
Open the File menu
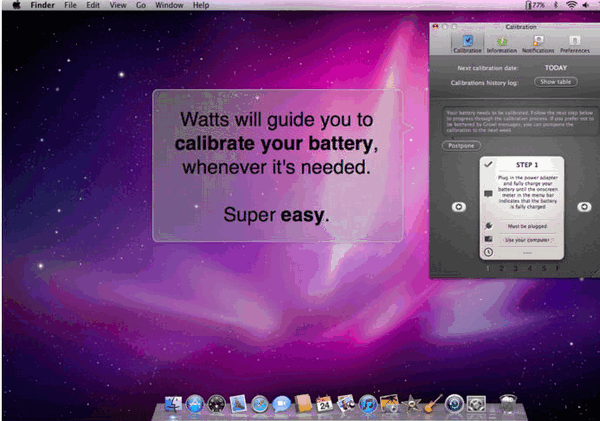pos(70,5)
